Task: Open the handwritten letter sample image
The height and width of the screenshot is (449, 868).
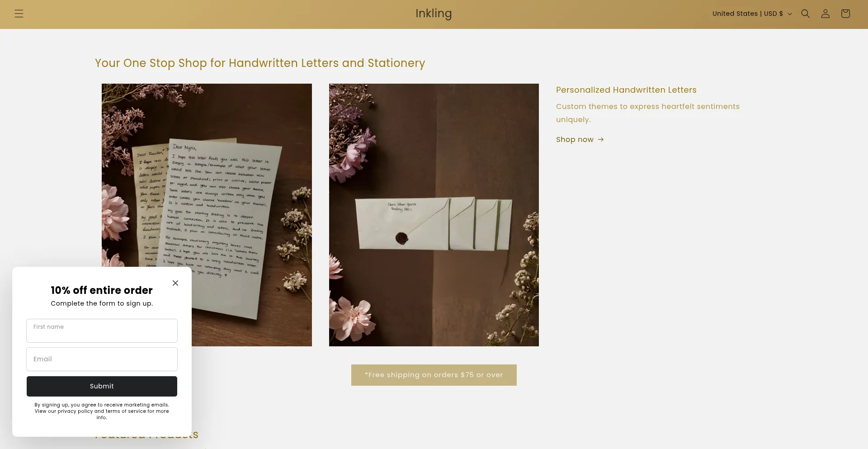Action: pos(207,215)
